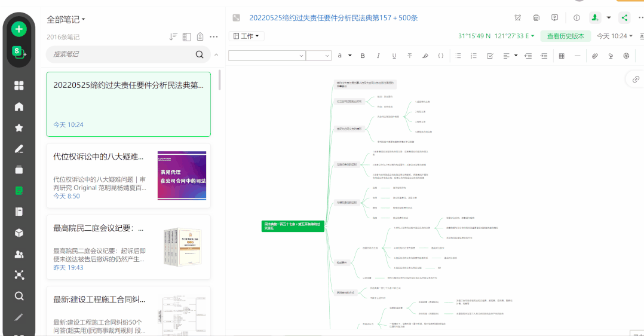Open the 工作 notebook selector dropdown
Image resolution: width=644 pixels, height=336 pixels.
point(247,36)
